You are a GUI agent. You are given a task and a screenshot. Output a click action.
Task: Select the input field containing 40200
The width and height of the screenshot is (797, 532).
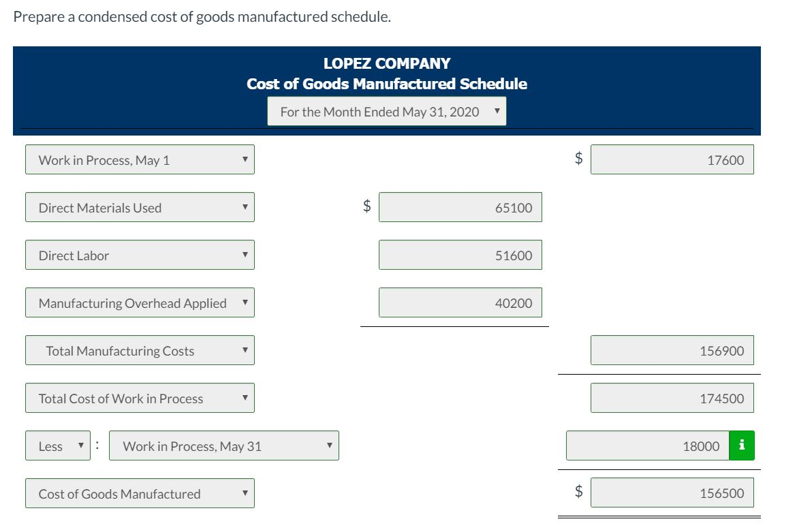tap(460, 302)
